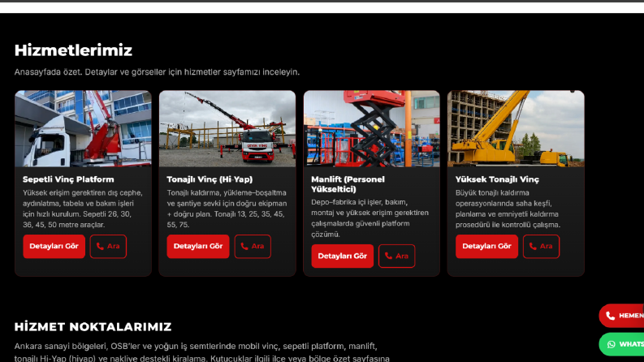Open details for Yüksek Tonajlı Vinç
Screen dimensions: 644x362
[486, 246]
